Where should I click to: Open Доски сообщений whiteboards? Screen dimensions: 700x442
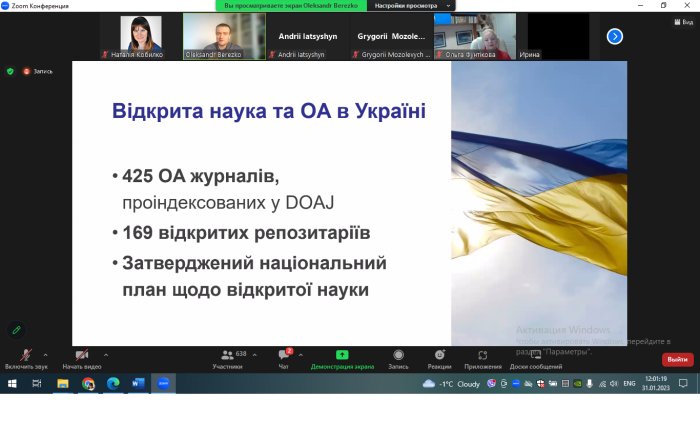pos(536,359)
